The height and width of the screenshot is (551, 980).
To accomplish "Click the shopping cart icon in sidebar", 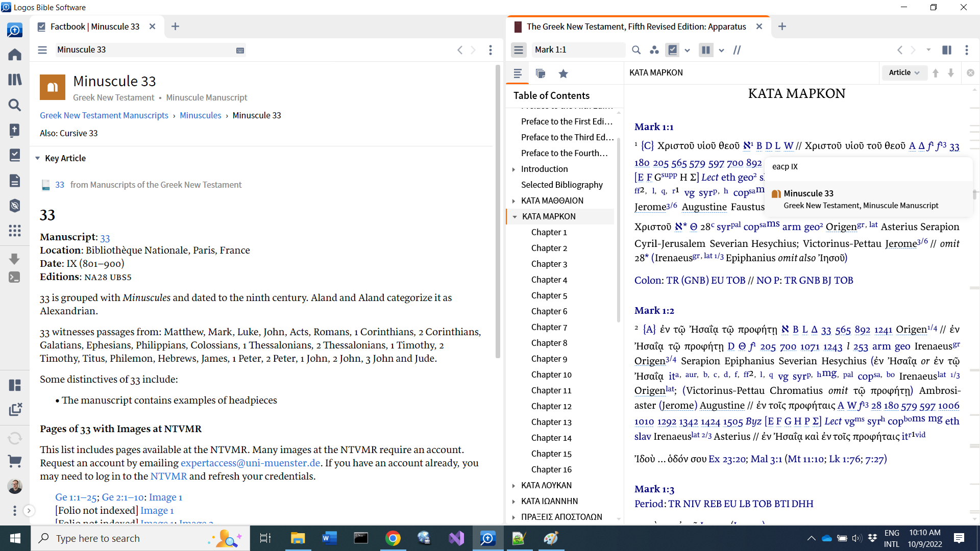I will coord(15,461).
